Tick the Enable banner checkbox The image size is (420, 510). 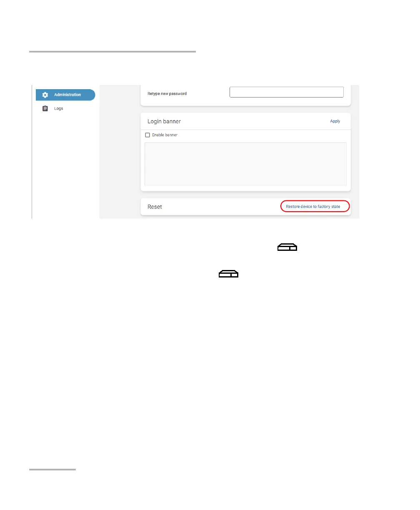pos(147,135)
